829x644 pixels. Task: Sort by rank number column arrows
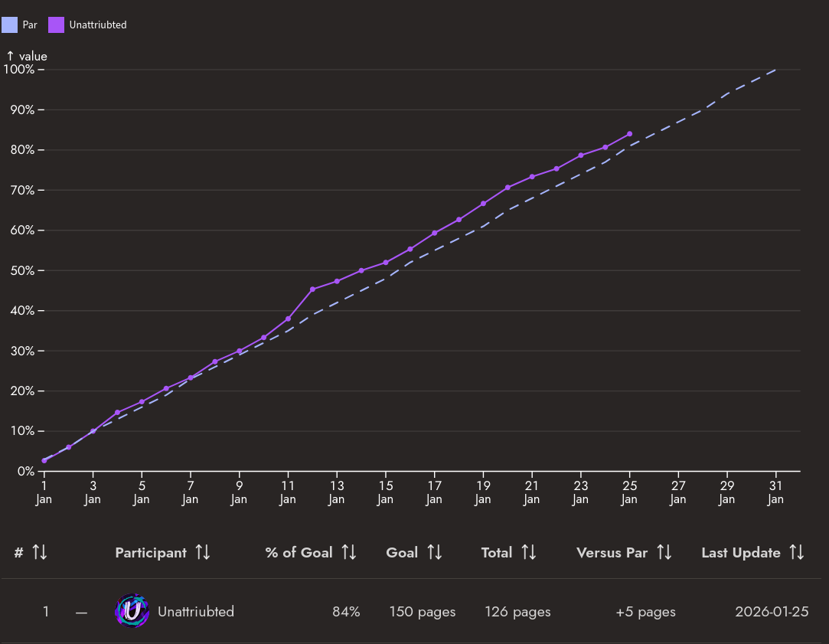40,553
